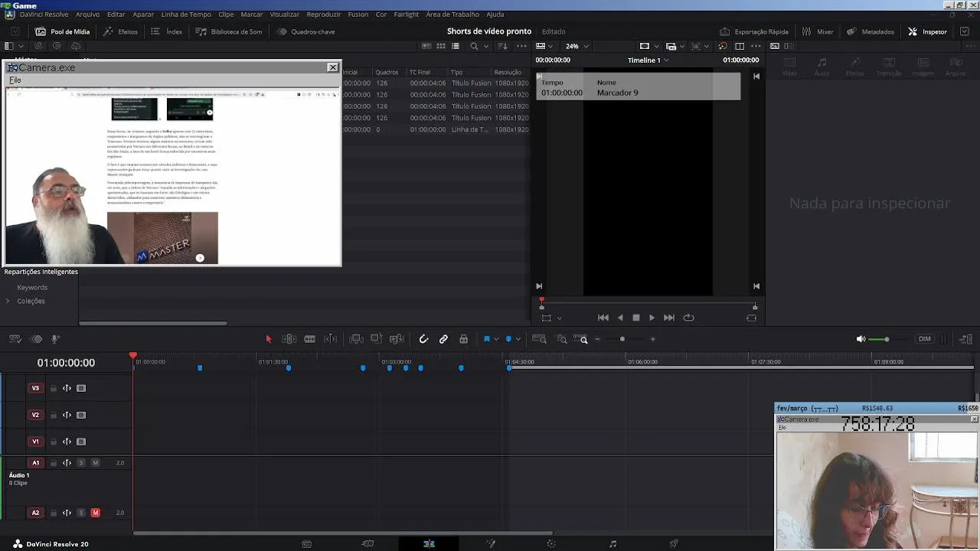Open viewer zoom 24% dropdown
The height and width of the screenshot is (551, 980).
pos(577,46)
